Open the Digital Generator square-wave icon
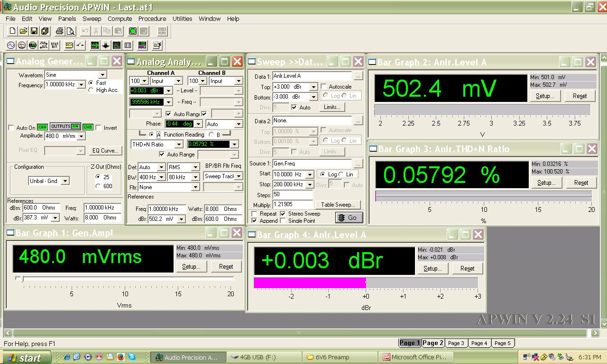 click(x=44, y=45)
